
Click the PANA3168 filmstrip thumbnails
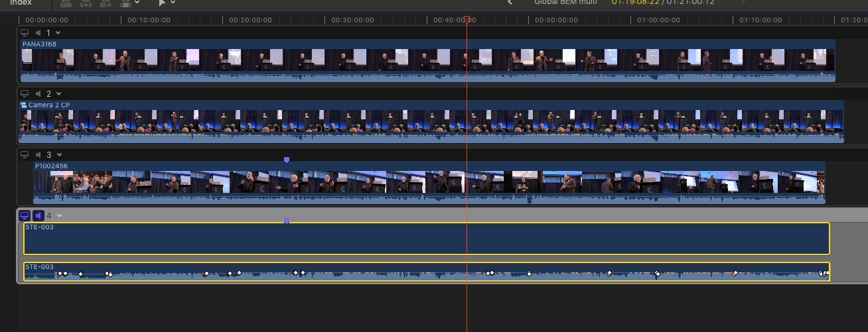(x=428, y=60)
